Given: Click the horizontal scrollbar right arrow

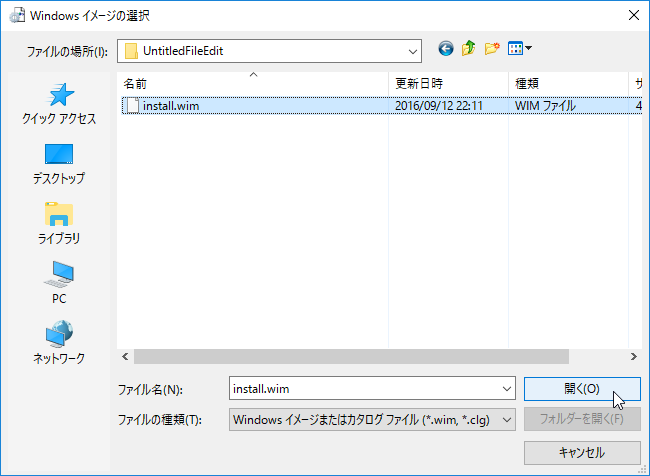Looking at the screenshot, I should pos(634,356).
